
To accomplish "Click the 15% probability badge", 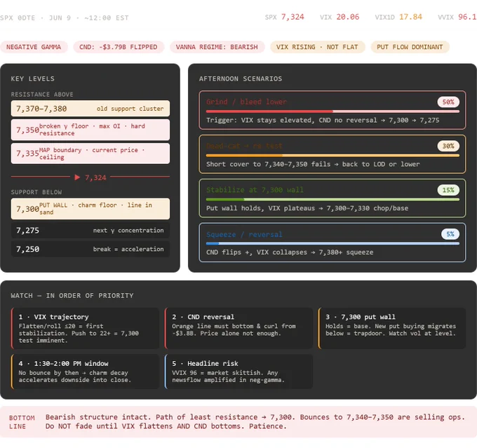I will coord(448,190).
